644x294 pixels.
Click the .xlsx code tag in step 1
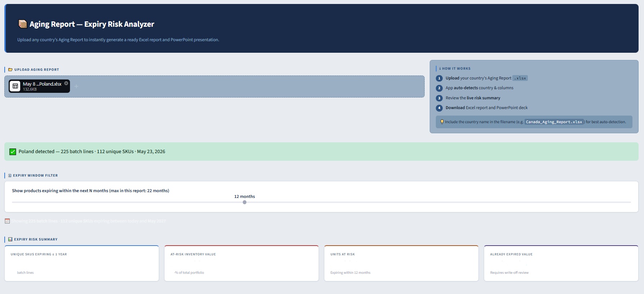coord(520,78)
